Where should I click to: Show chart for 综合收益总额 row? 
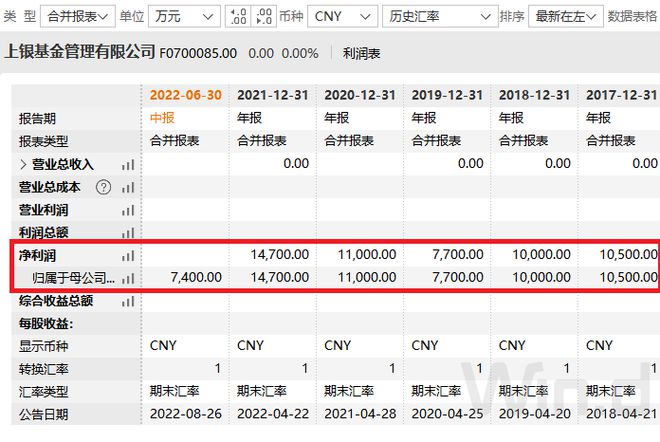(x=128, y=301)
